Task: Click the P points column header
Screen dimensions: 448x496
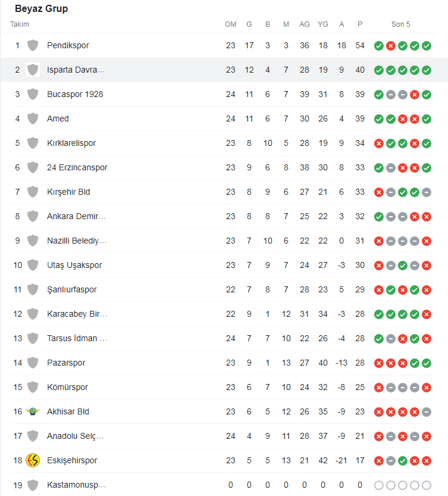Action: 360,24
